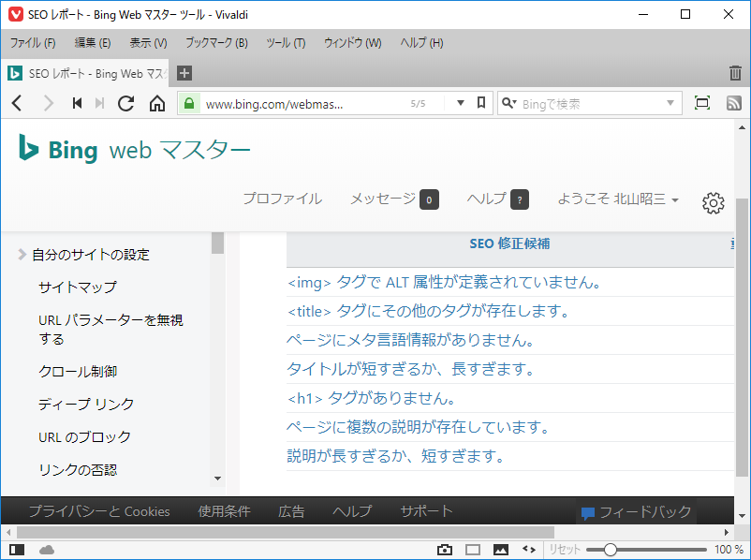
Task: Bookmark this page with bookmark icon
Action: (x=481, y=102)
